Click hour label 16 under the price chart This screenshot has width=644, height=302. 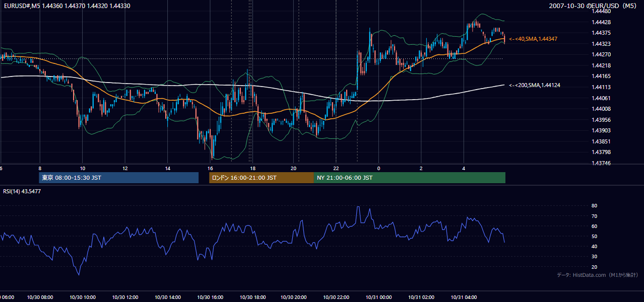tap(210, 168)
